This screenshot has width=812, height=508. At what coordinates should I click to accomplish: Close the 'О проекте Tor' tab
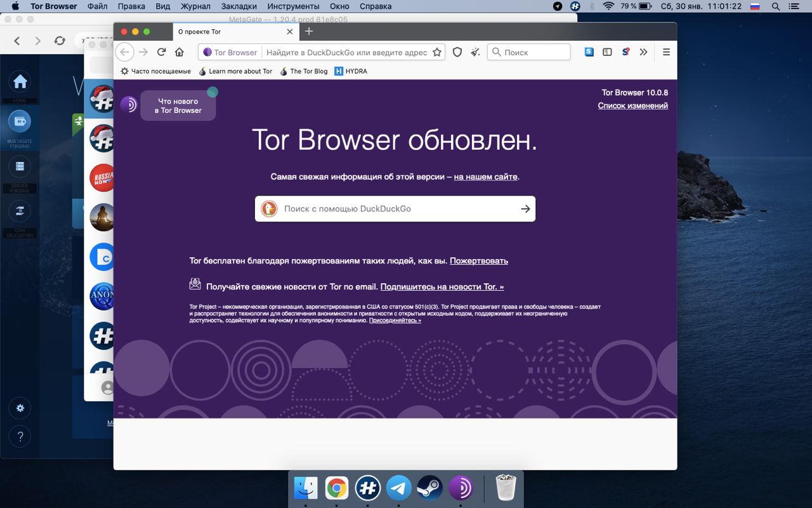coord(290,31)
